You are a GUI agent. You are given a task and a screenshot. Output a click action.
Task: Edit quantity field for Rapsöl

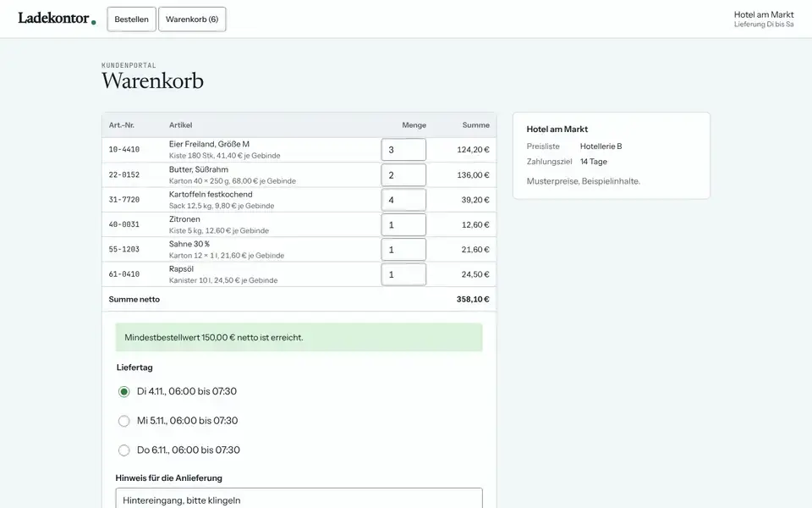click(403, 274)
